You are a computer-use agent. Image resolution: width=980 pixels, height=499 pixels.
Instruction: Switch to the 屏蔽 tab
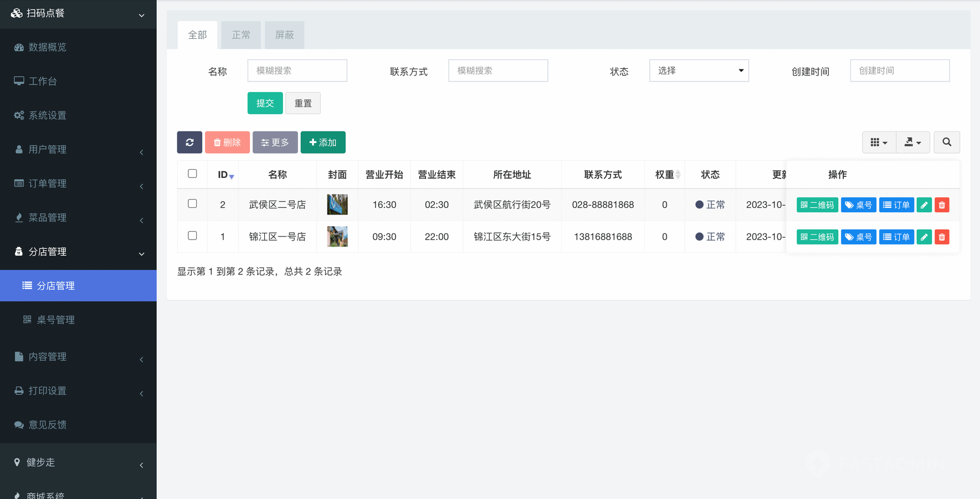pyautogui.click(x=284, y=35)
